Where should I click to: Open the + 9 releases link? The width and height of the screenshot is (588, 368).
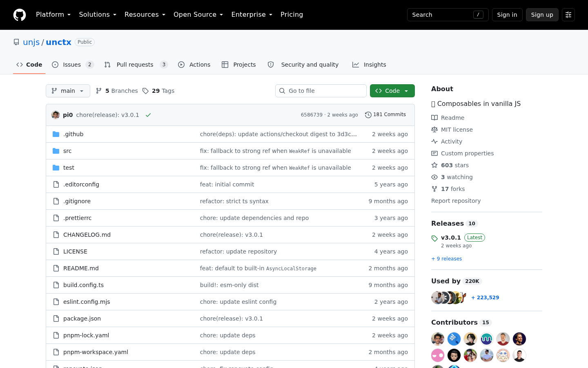447,259
